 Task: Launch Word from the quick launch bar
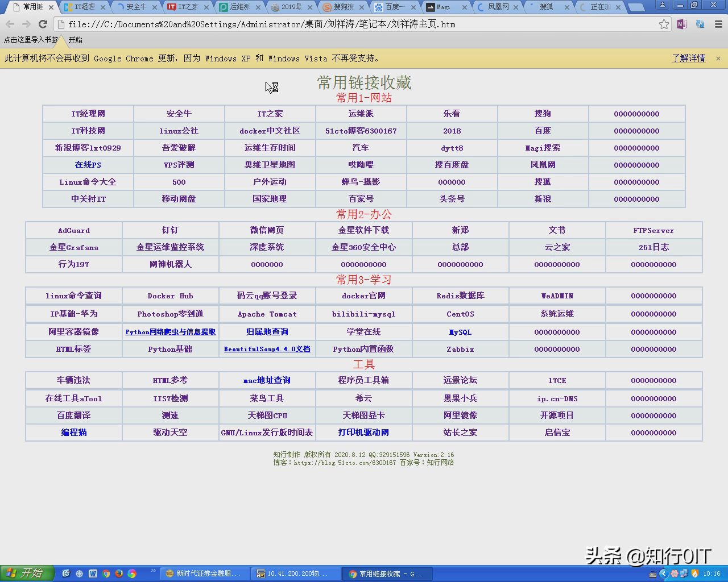(93, 573)
